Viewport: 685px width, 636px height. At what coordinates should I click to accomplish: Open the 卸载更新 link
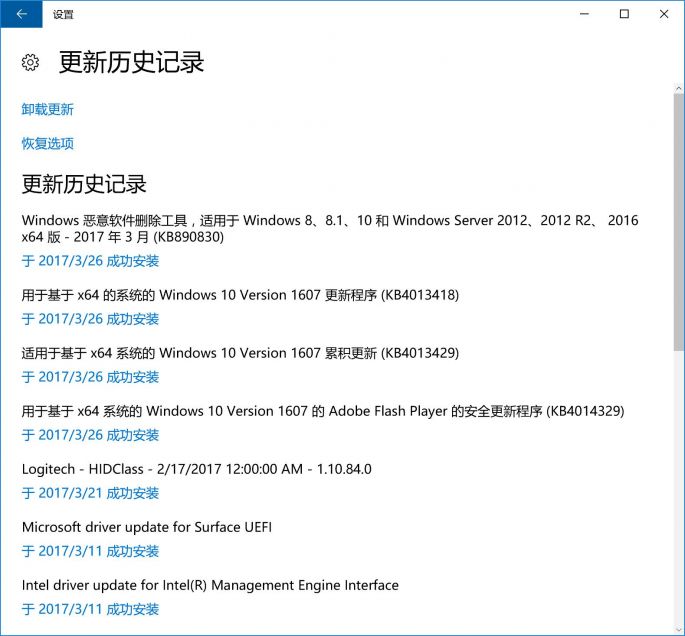pos(48,109)
